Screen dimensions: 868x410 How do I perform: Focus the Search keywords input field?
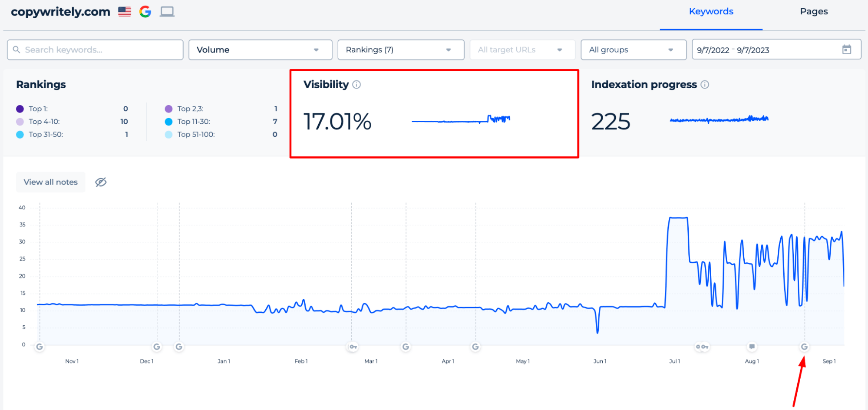click(95, 50)
